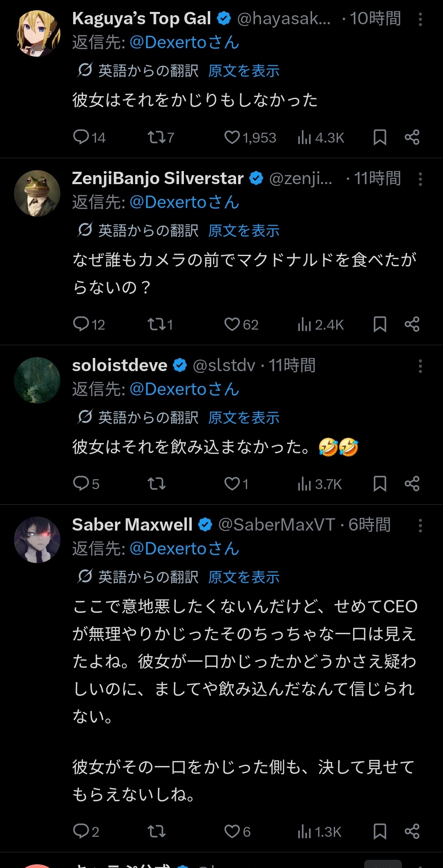Viewport: 443px width, 868px height.
Task: Share Saber Maxwell's reply
Action: tap(412, 831)
